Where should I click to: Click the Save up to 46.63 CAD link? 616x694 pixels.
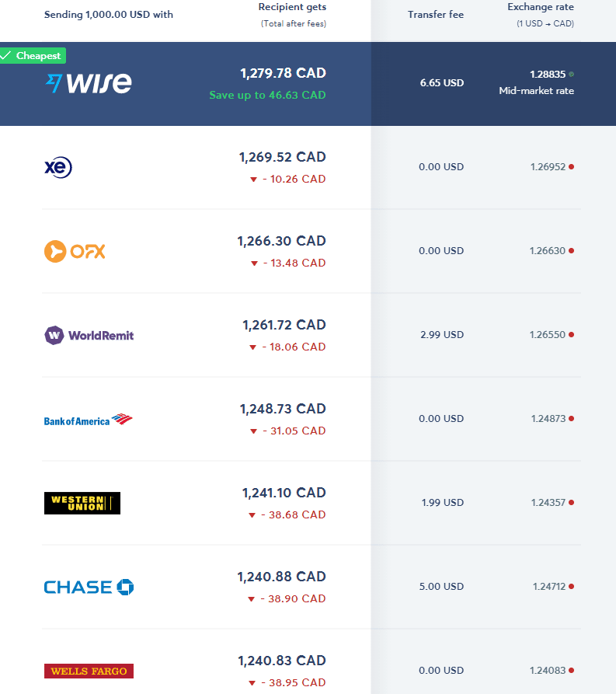pyautogui.click(x=267, y=94)
